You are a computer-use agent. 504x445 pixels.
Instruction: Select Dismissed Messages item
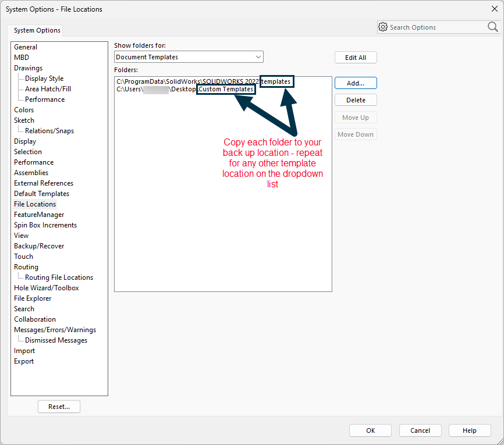[x=56, y=340]
